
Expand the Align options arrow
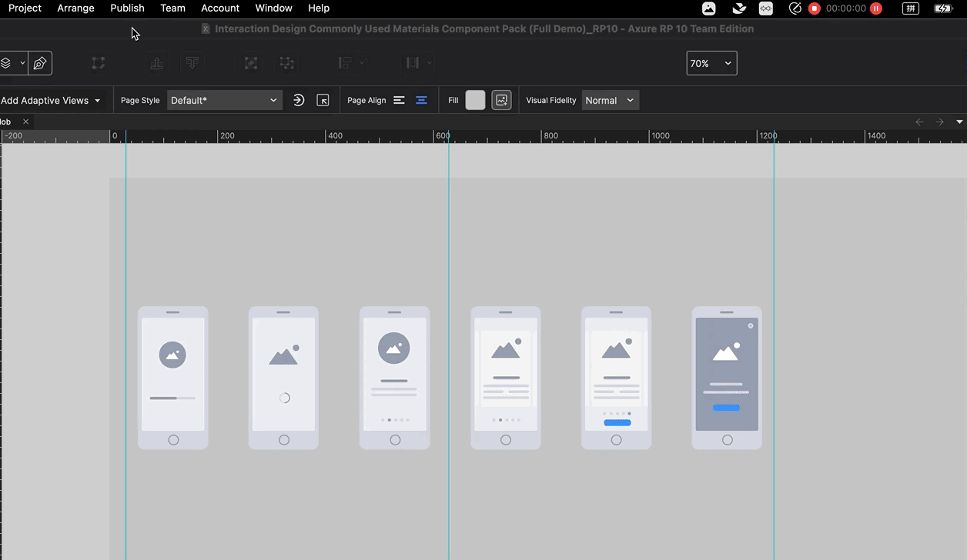point(361,63)
